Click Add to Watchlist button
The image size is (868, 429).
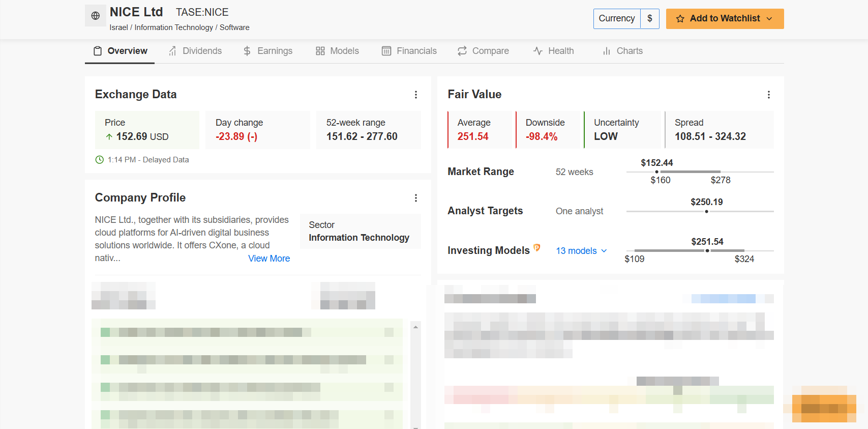pyautogui.click(x=725, y=19)
